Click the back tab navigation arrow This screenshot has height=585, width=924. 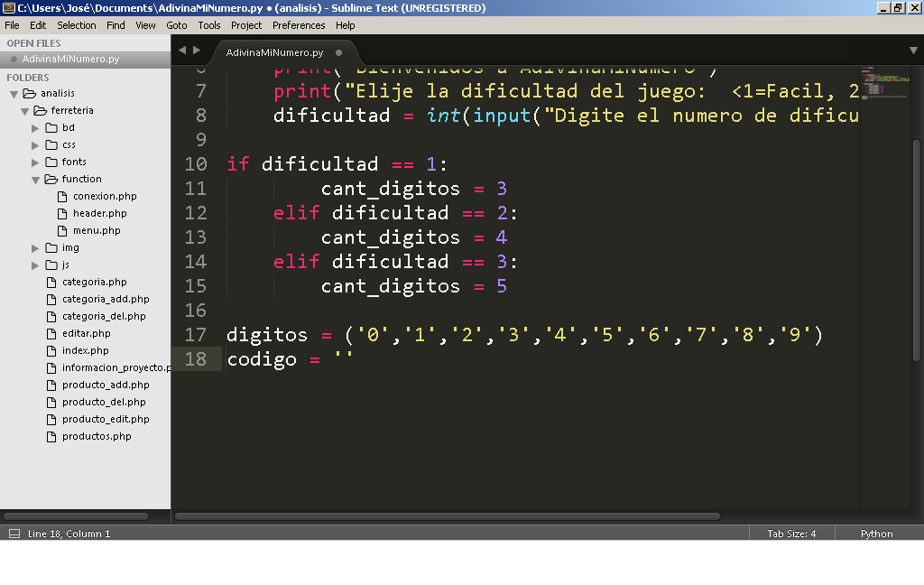182,51
